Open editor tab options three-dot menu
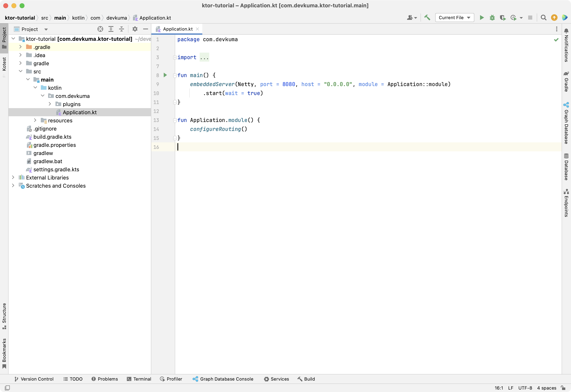The width and height of the screenshot is (571, 392). click(x=557, y=29)
